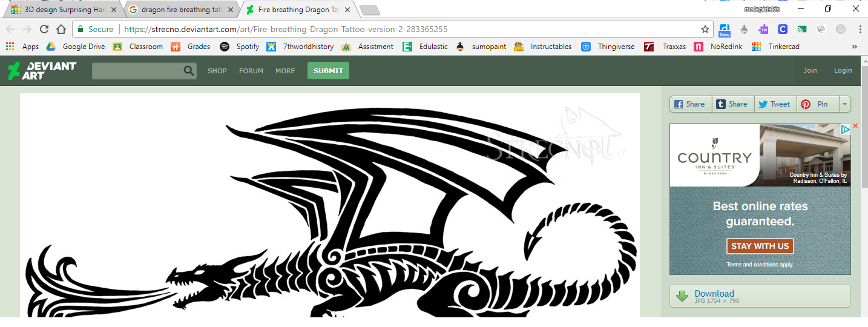Image resolution: width=868 pixels, height=327 pixels.
Task: Open the Spotify bookmark
Action: 240,47
